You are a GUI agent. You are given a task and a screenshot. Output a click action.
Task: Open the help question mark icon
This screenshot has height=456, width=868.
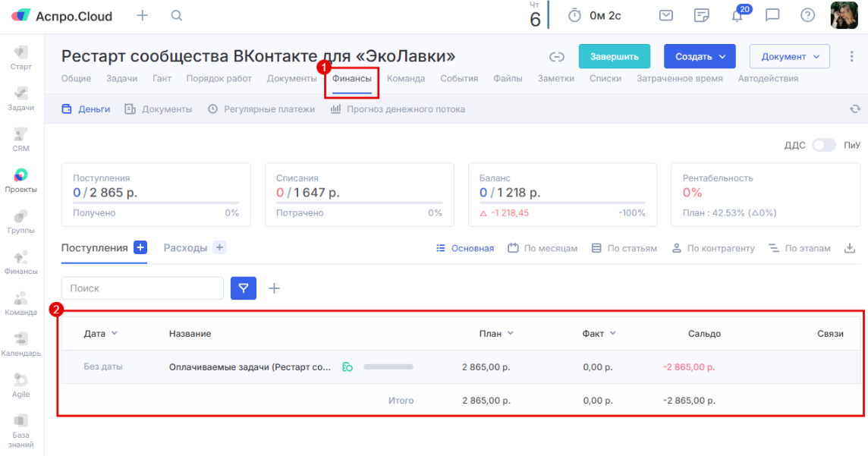807,15
